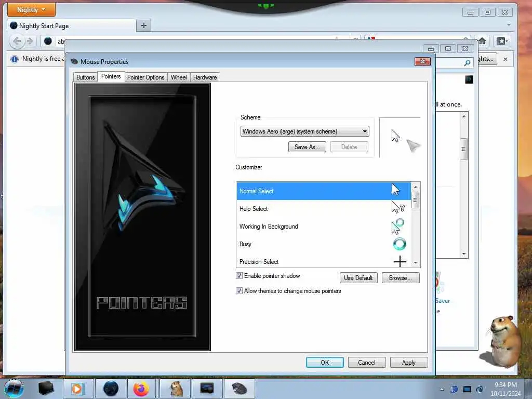Click Use Default button
This screenshot has width=532, height=399.
[358, 278]
